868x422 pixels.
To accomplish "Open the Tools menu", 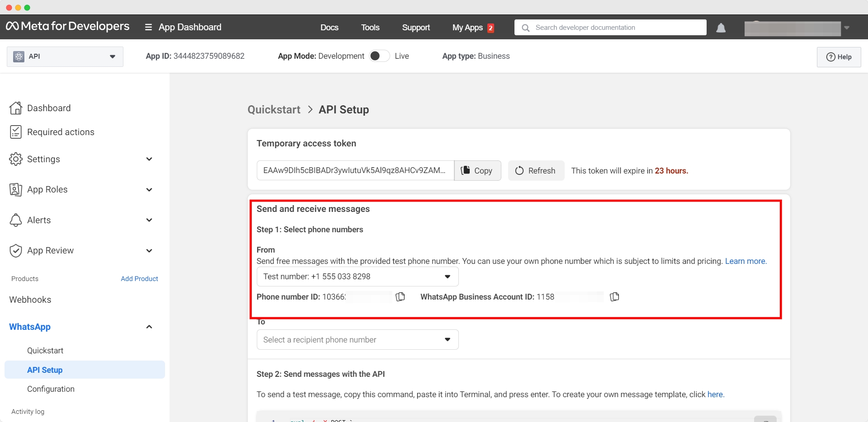I will (x=370, y=28).
